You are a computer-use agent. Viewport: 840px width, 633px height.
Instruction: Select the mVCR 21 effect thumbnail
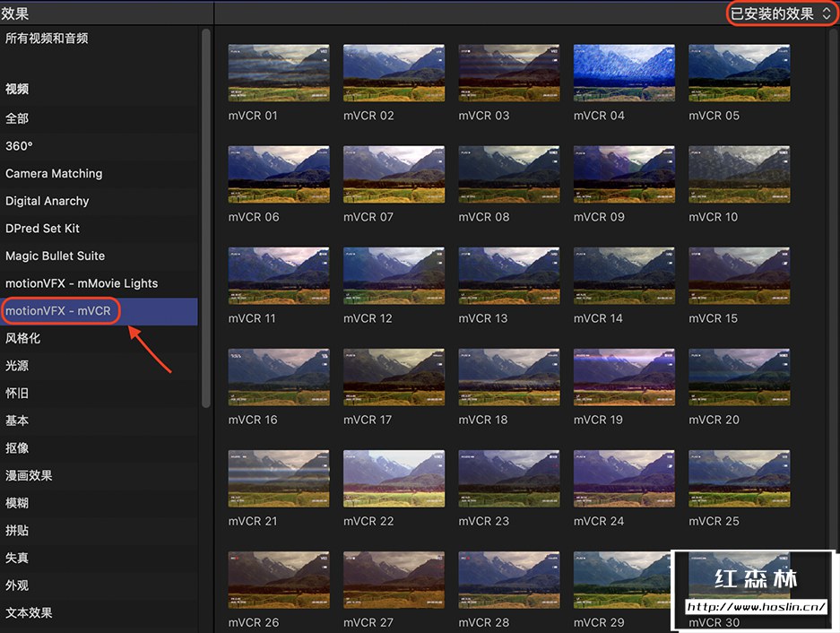279,478
